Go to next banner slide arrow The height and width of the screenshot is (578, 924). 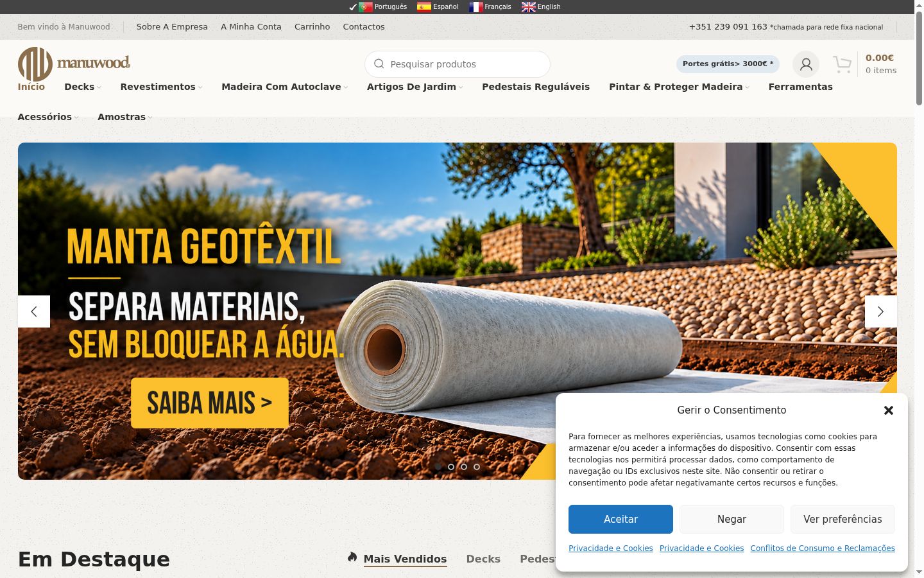(880, 311)
